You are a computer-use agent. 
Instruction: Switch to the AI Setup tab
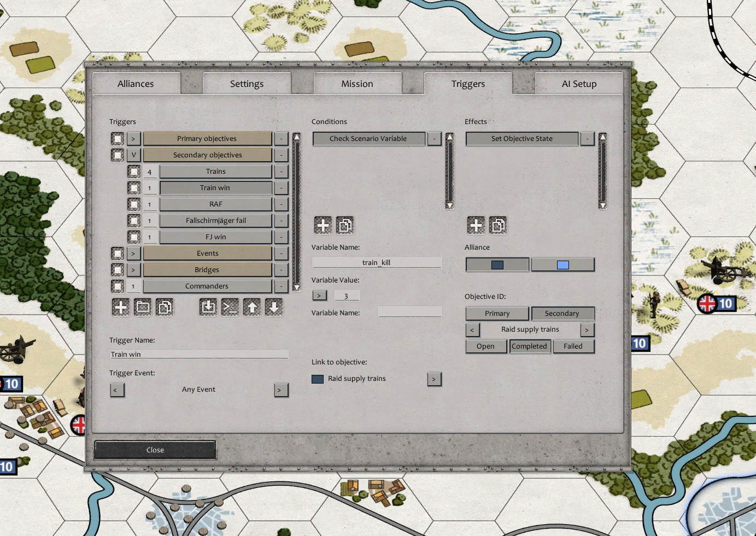[579, 84]
